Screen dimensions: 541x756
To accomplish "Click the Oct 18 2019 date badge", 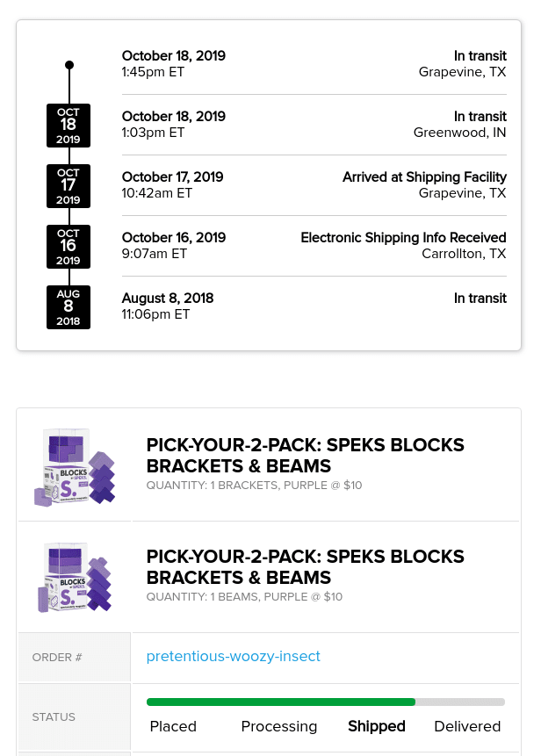I will (69, 126).
